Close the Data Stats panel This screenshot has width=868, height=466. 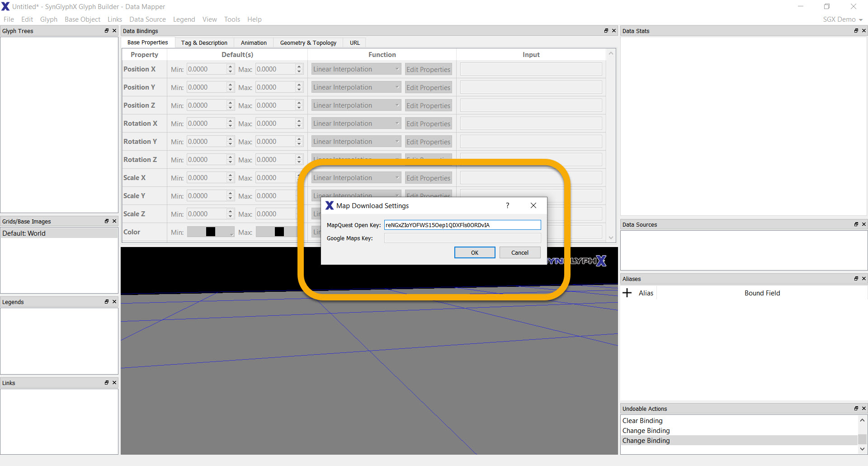[x=864, y=31]
